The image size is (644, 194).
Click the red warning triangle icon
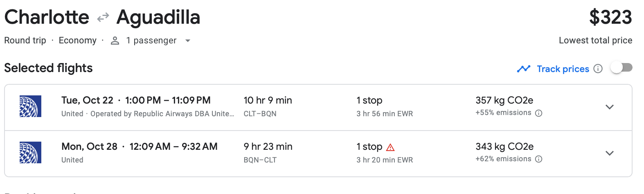tap(390, 147)
